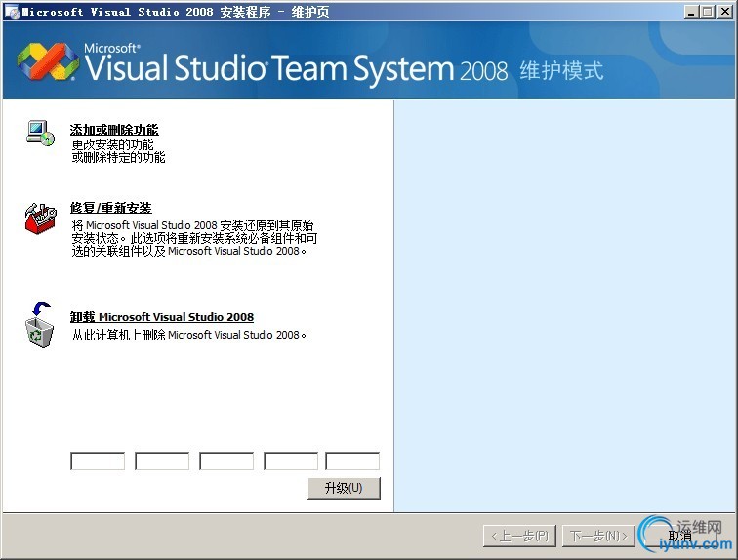Open 修复/重新安装 link
Image resolution: width=738 pixels, height=560 pixels.
tap(111, 208)
